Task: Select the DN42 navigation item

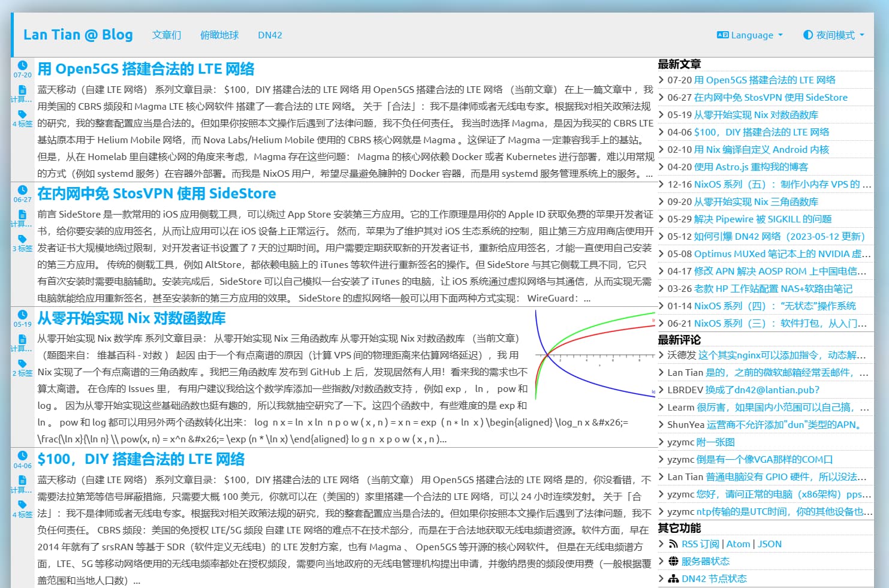Action: tap(270, 35)
